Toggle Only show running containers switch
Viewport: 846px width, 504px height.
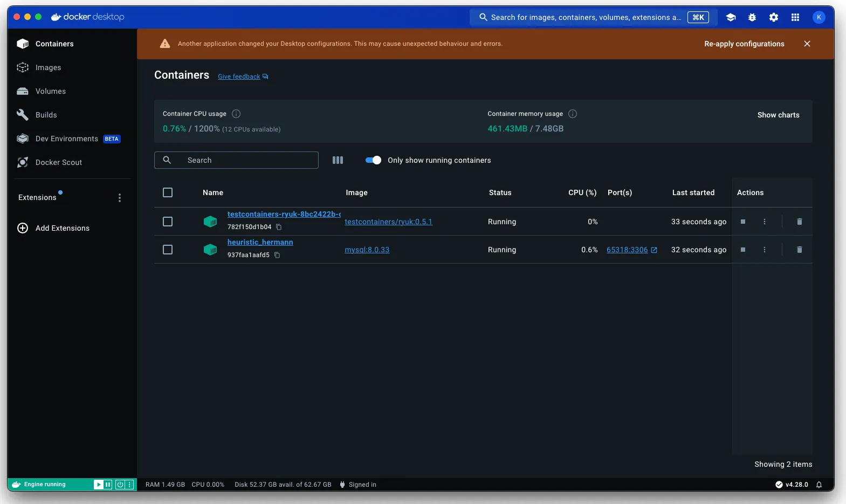pyautogui.click(x=373, y=160)
